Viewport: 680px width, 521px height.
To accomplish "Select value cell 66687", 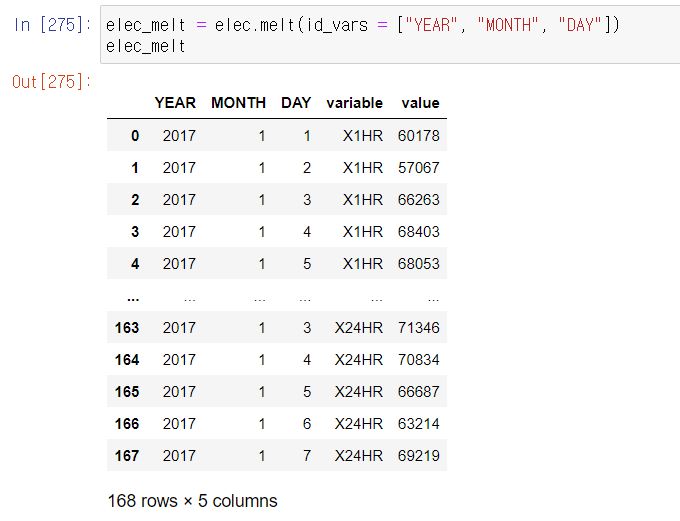I will 418,392.
